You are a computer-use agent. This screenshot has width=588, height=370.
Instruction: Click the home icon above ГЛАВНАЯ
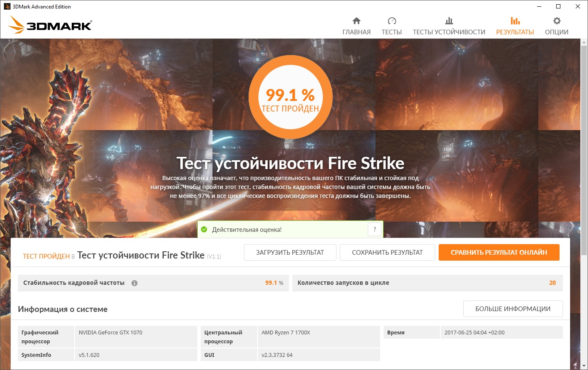click(x=356, y=21)
